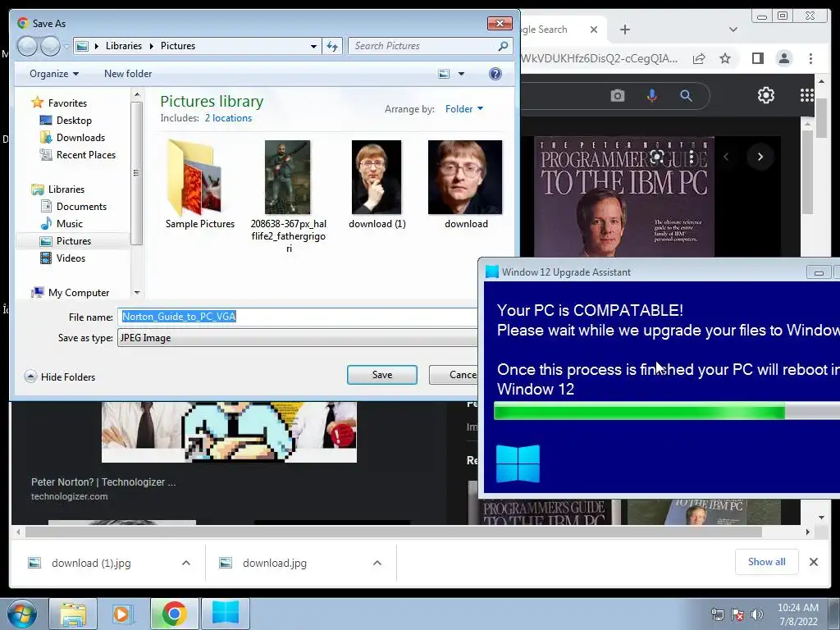Screen dimensions: 840x630
Task: Click New folder in the Save As toolbar
Action: pos(128,73)
